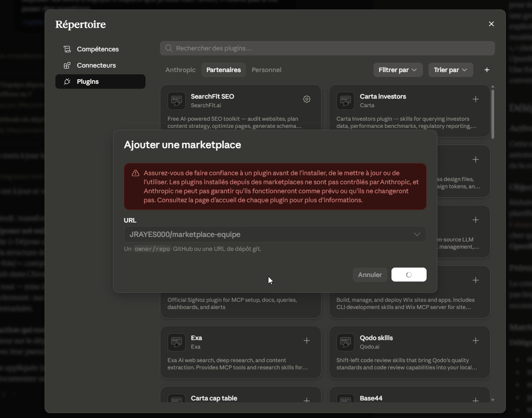Add the Exa plugin
532x418 pixels.
coord(306,341)
